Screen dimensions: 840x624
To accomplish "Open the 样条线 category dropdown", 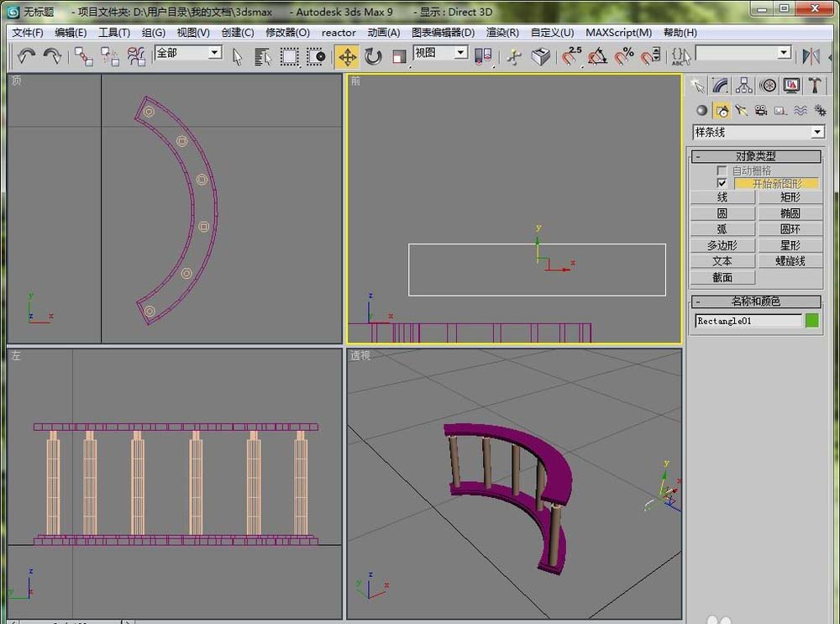I will pyautogui.click(x=817, y=132).
